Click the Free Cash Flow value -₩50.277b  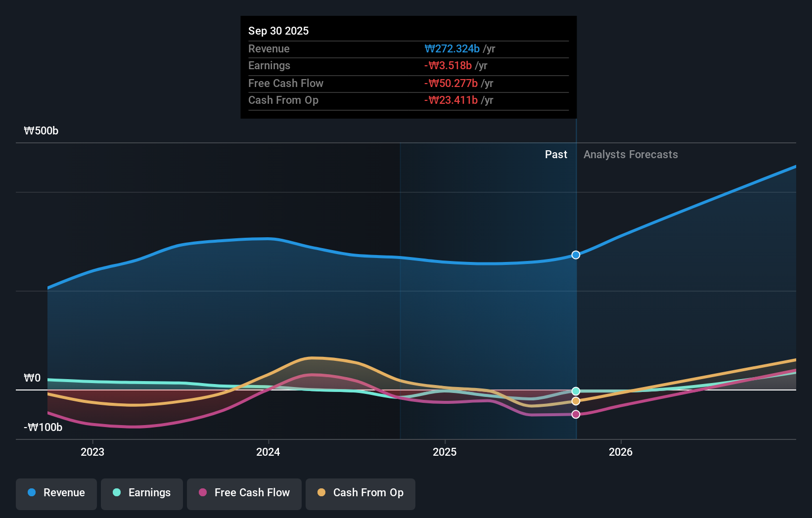coord(451,83)
